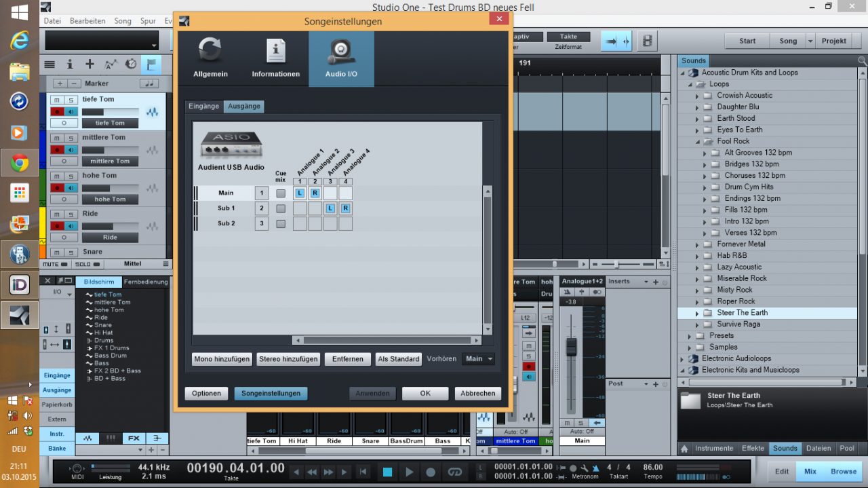Open the Instrumente browser tab
Viewport: 868px width, 488px height.
pyautogui.click(x=714, y=449)
